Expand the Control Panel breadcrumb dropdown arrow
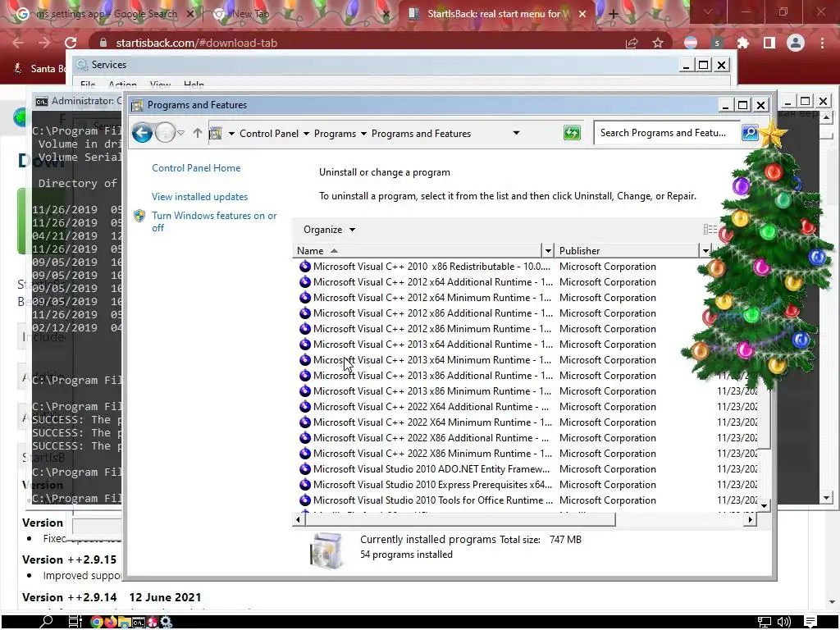This screenshot has height=630, width=840. 306,134
